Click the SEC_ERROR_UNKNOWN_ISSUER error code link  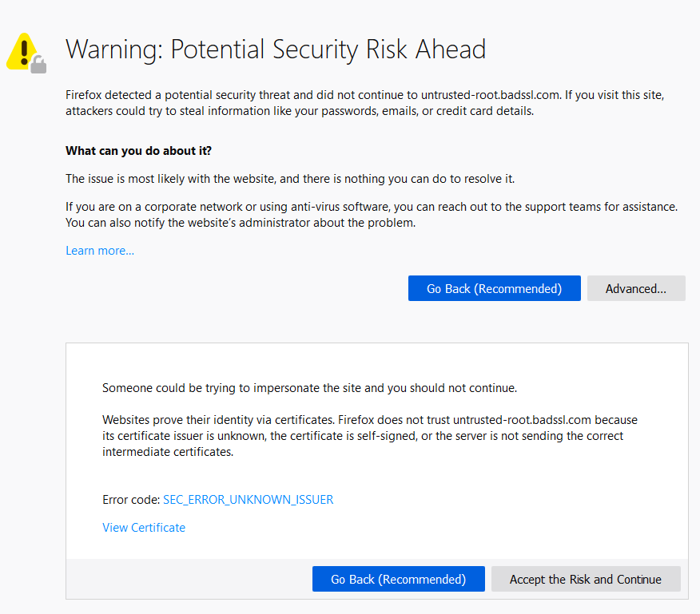(x=249, y=499)
